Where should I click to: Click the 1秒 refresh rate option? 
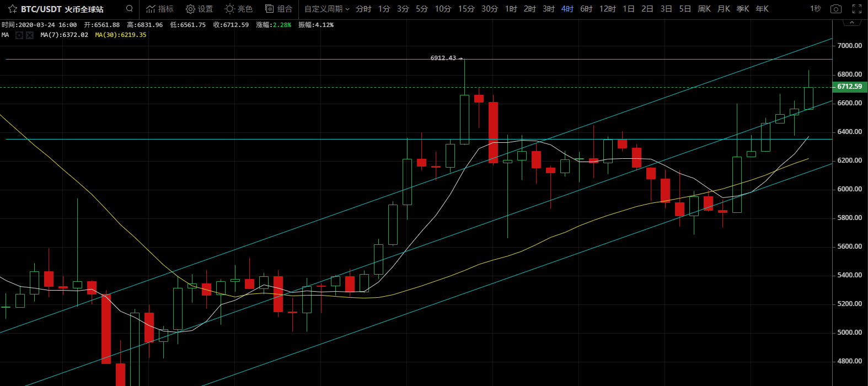(816, 9)
